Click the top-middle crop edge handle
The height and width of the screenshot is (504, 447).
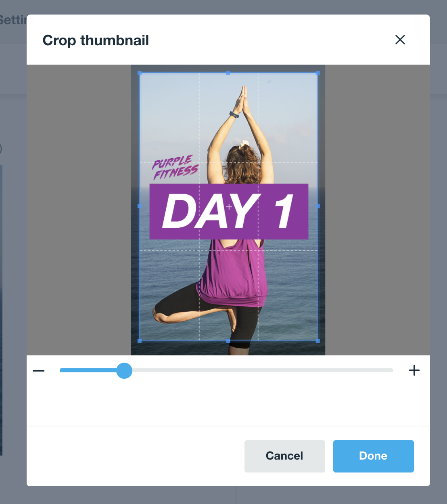pos(228,73)
